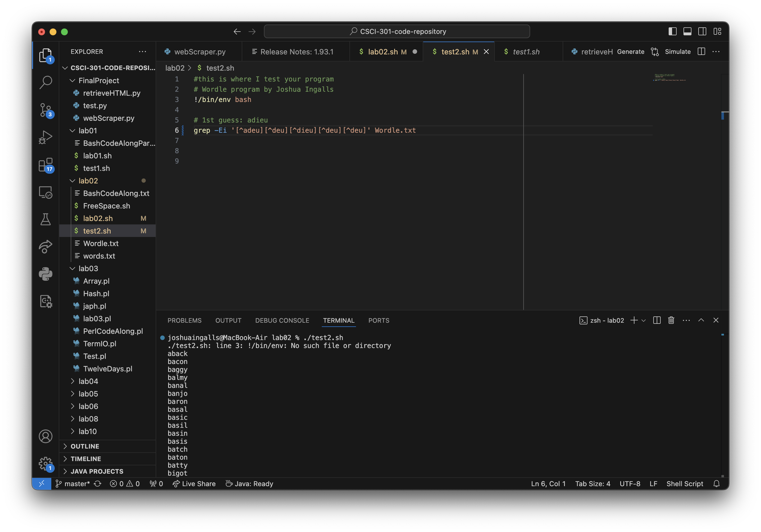Image resolution: width=761 pixels, height=532 pixels.
Task: Click master* branch in status bar
Action: 73,484
